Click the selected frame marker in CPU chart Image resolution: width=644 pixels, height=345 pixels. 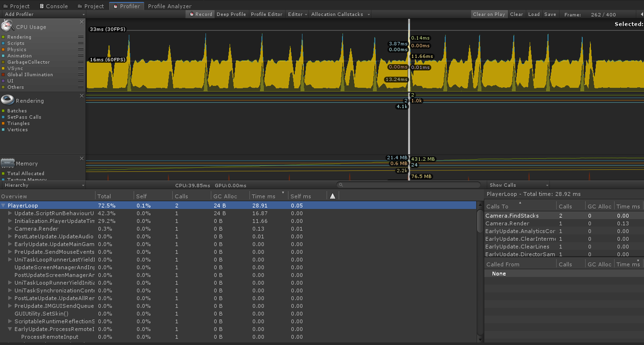[409, 56]
